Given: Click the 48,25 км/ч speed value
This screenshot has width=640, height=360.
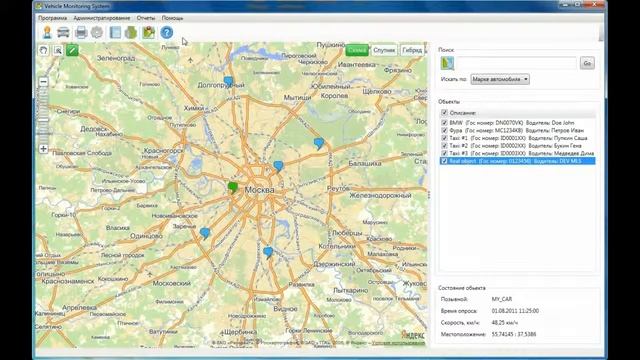Looking at the screenshot, I should coord(504,322).
